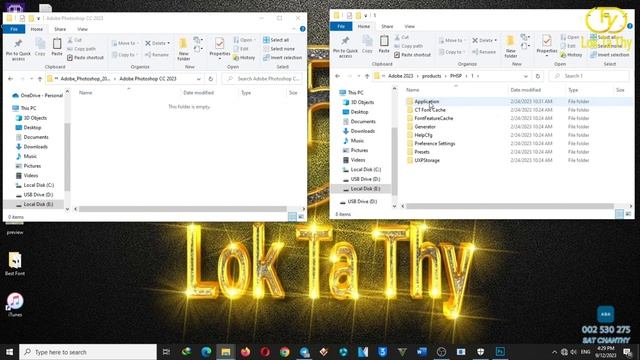640x360 pixels.
Task: Expand address history dropdown in left window
Action: point(198,79)
